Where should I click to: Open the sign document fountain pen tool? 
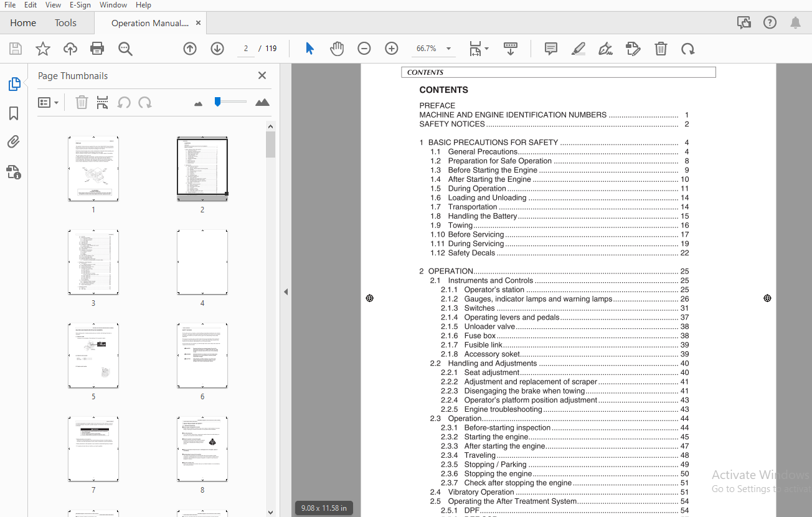[x=605, y=49]
